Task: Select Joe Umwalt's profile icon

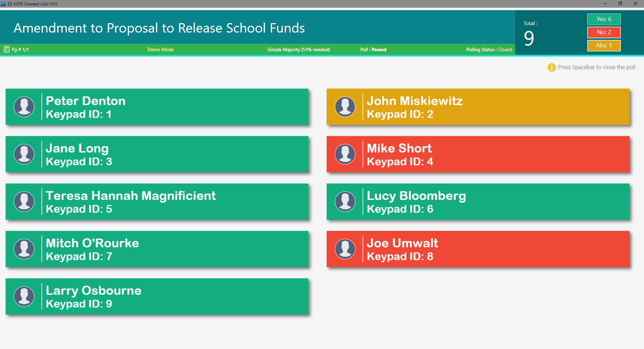Action: point(345,249)
